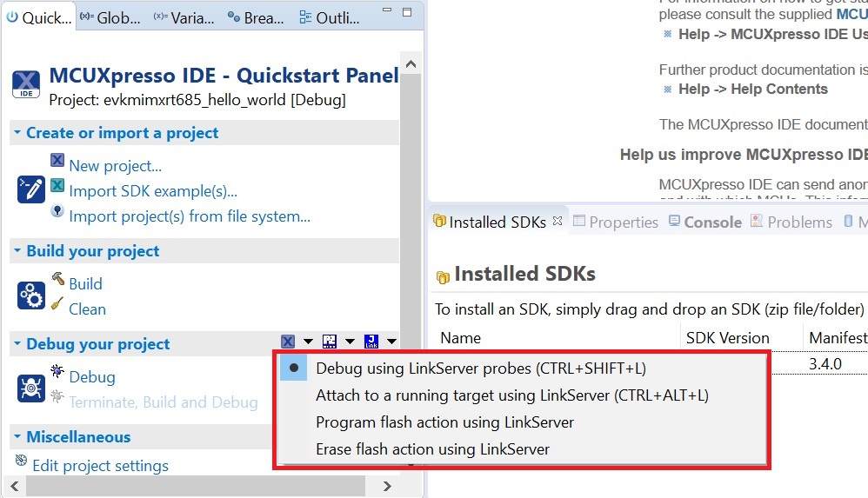The width and height of the screenshot is (868, 498).
Task: Choose Attach to a running target using LinkServer
Action: (512, 395)
